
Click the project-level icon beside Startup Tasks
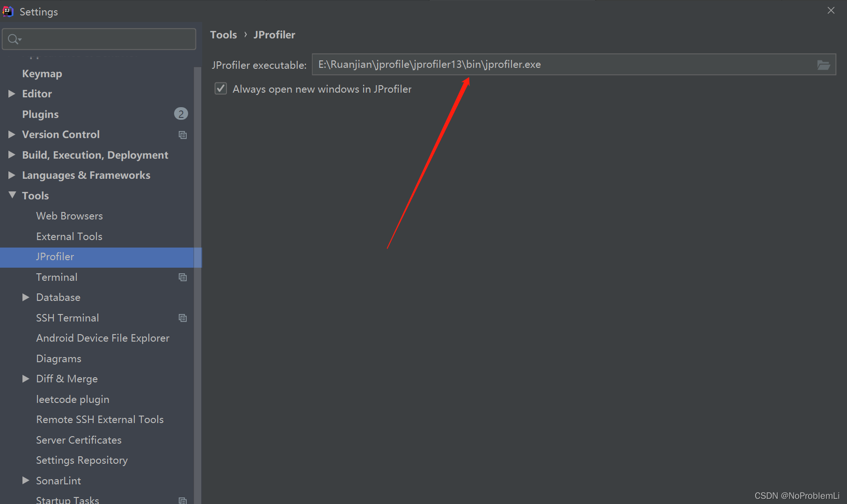click(x=183, y=500)
